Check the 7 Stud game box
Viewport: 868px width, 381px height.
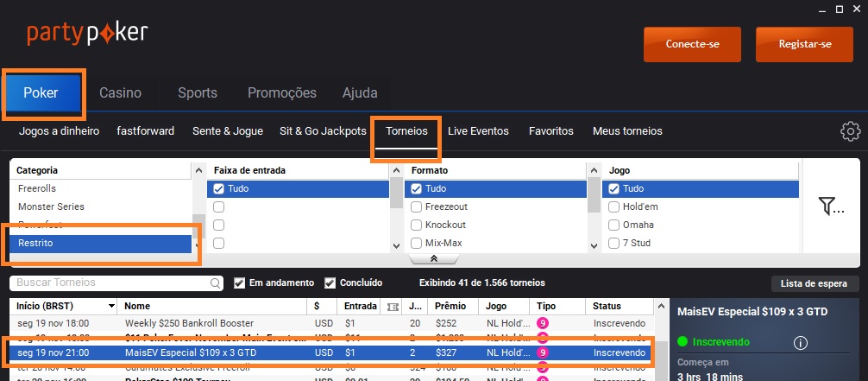(x=613, y=243)
